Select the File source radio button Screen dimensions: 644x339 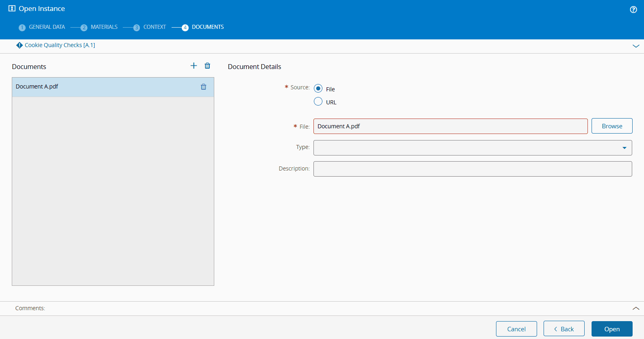318,89
